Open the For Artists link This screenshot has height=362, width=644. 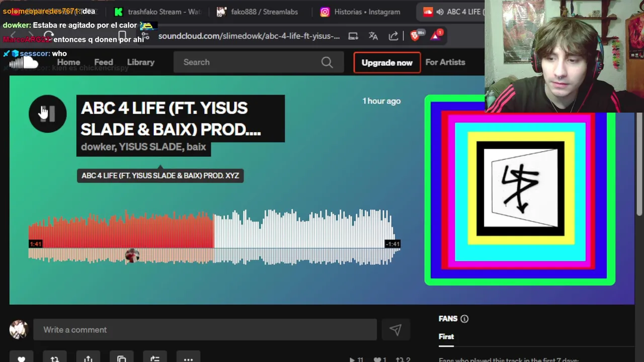coord(445,62)
